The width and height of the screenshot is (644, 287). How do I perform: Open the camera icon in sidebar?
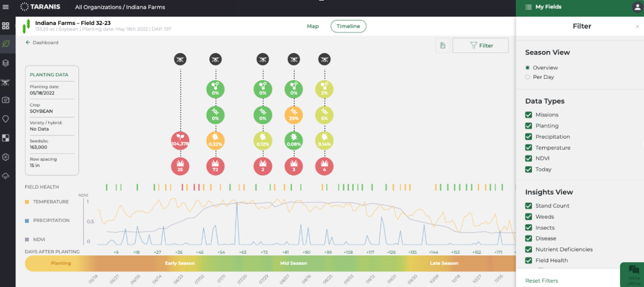pos(6,100)
